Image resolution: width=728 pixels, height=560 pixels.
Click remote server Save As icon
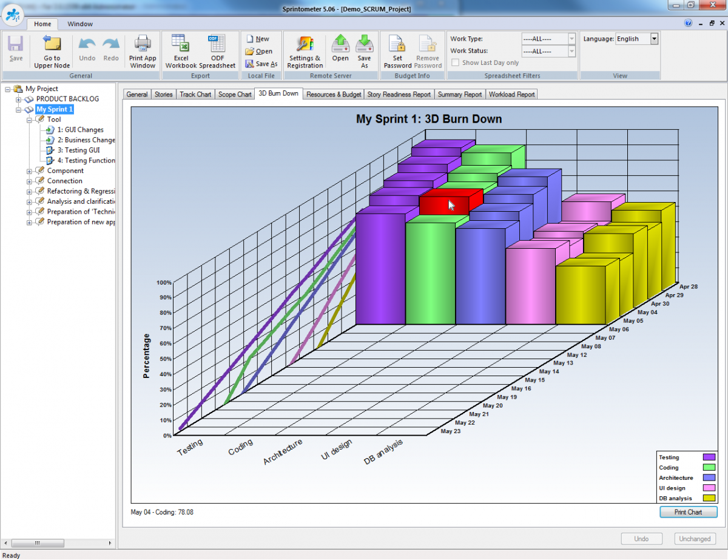pyautogui.click(x=364, y=45)
